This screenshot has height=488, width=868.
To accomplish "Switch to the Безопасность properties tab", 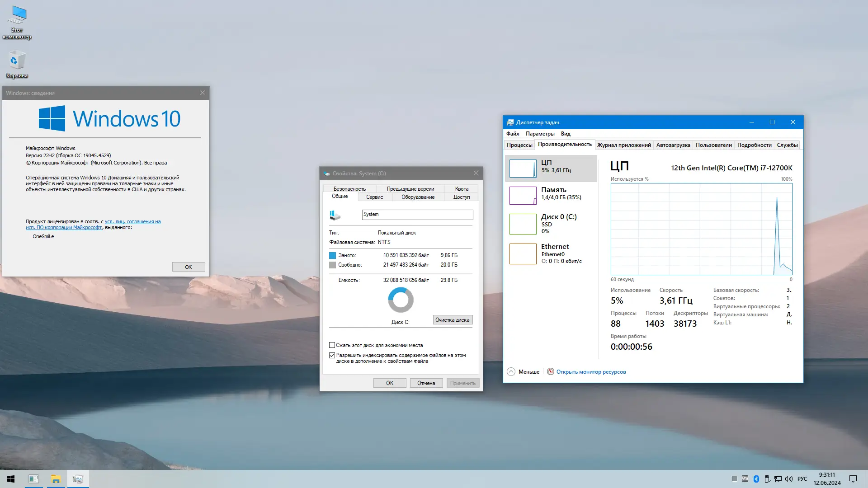I will click(x=349, y=189).
